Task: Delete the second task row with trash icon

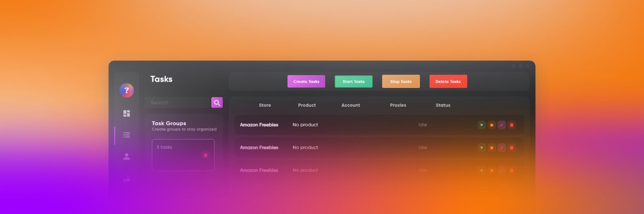Action: pyautogui.click(x=511, y=148)
